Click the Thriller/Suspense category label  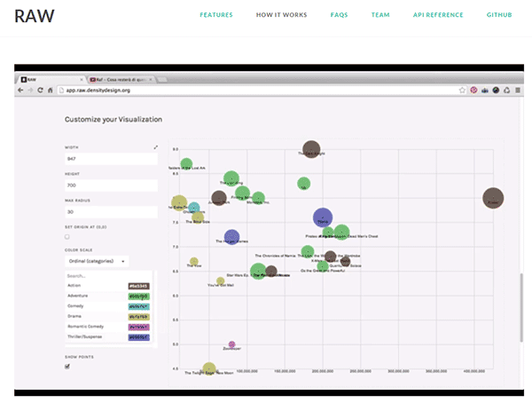pos(84,336)
